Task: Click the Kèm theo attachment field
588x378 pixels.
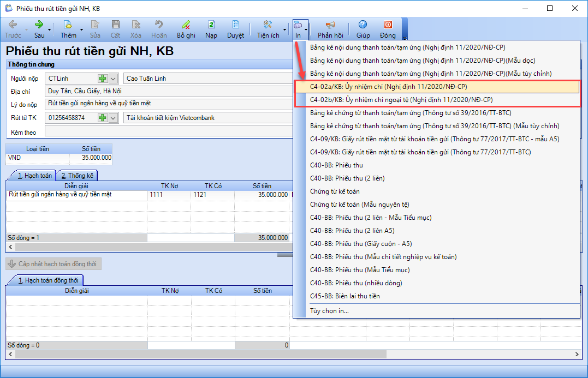Action: click(x=169, y=131)
